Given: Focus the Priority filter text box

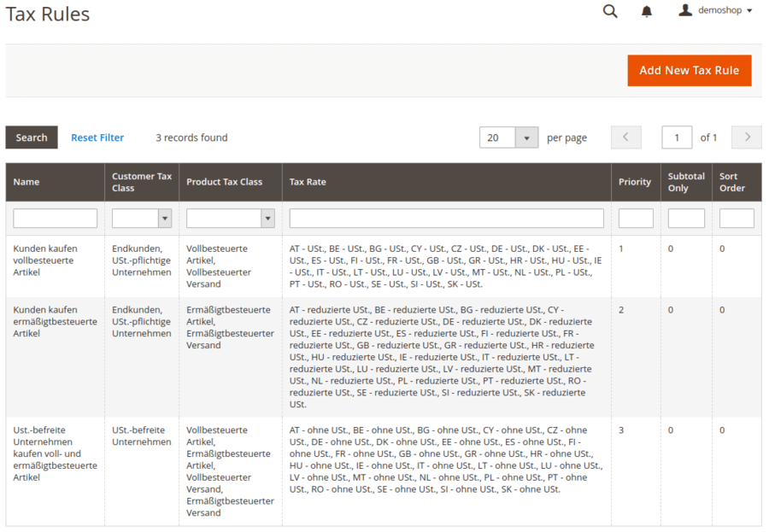Looking at the screenshot, I should tap(636, 219).
